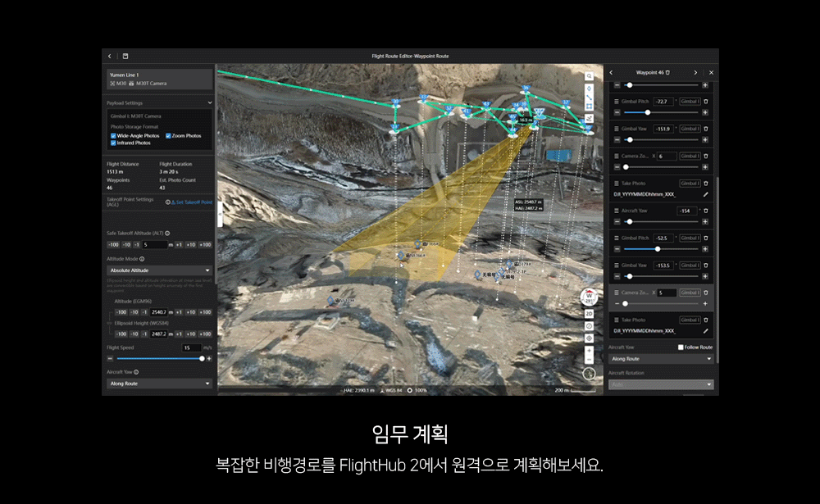This screenshot has height=504, width=820.
Task: Toggle the Infrared Photos checkbox
Action: pyautogui.click(x=113, y=143)
